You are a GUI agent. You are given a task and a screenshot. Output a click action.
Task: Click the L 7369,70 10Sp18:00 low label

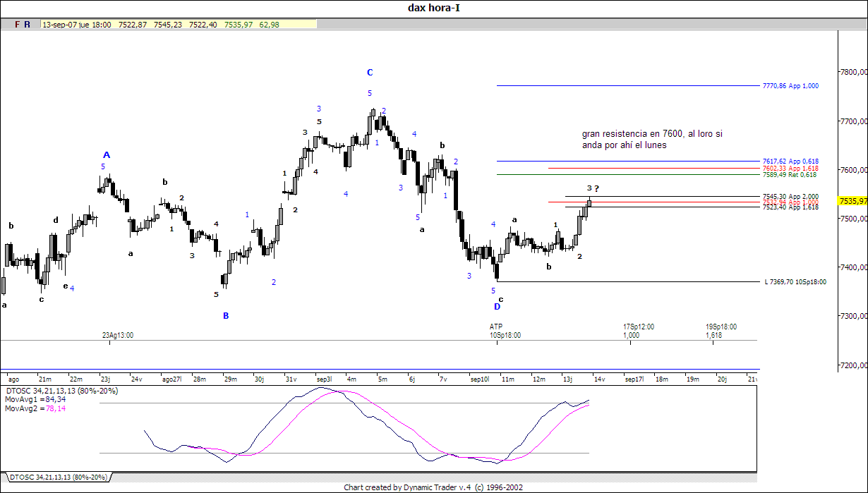click(x=795, y=282)
